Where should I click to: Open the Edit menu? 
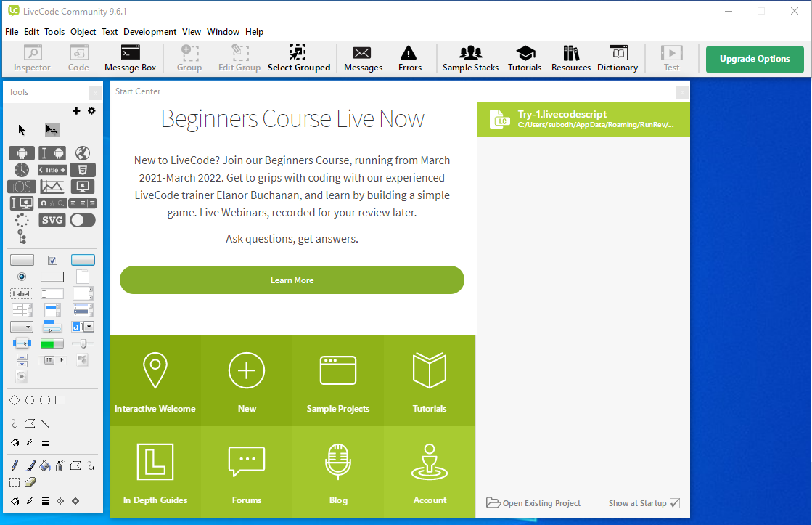pos(32,32)
